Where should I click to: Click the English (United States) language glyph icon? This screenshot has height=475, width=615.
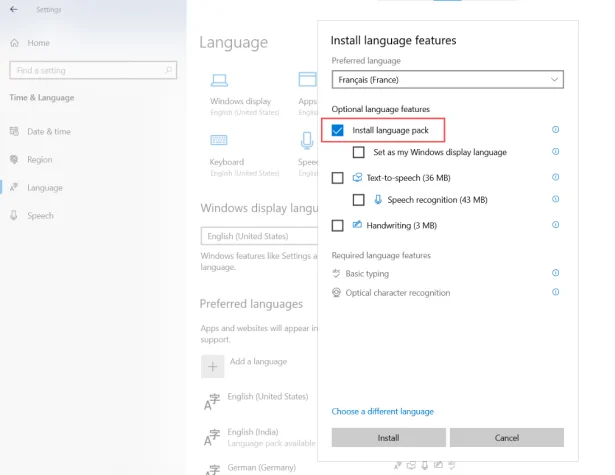(x=212, y=402)
